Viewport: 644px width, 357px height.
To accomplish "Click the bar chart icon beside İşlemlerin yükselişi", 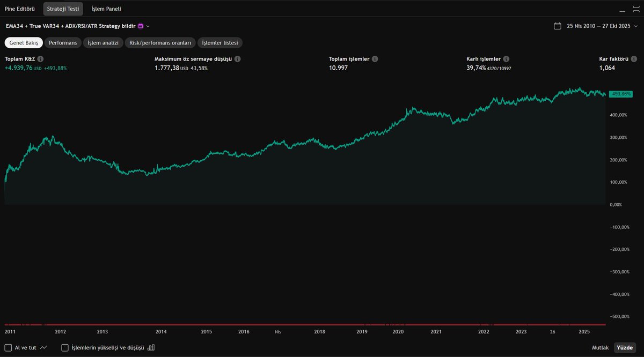I will click(151, 347).
